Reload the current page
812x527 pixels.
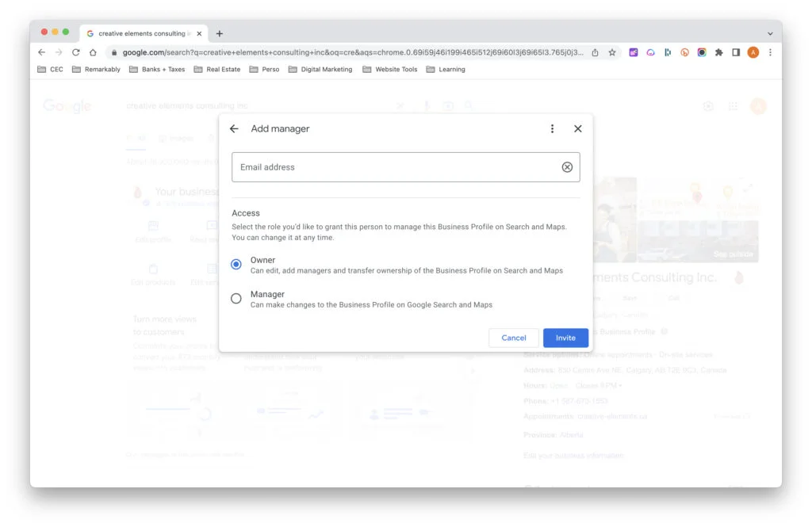pyautogui.click(x=75, y=52)
